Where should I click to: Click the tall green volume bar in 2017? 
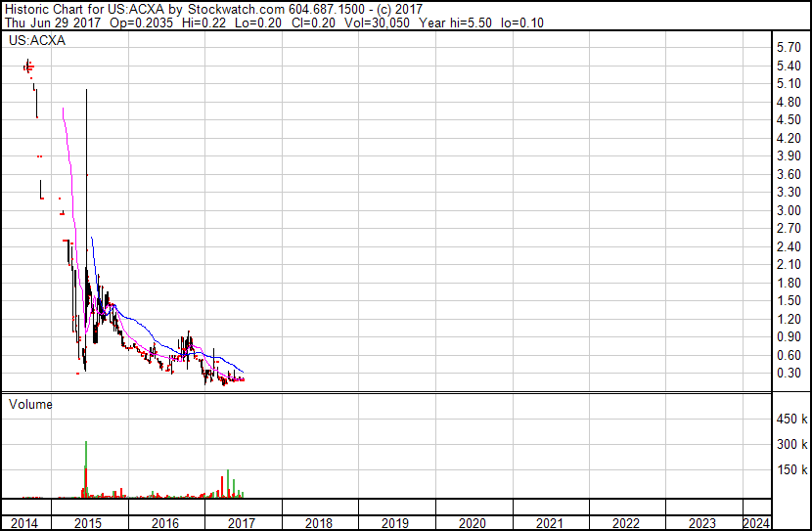click(228, 483)
